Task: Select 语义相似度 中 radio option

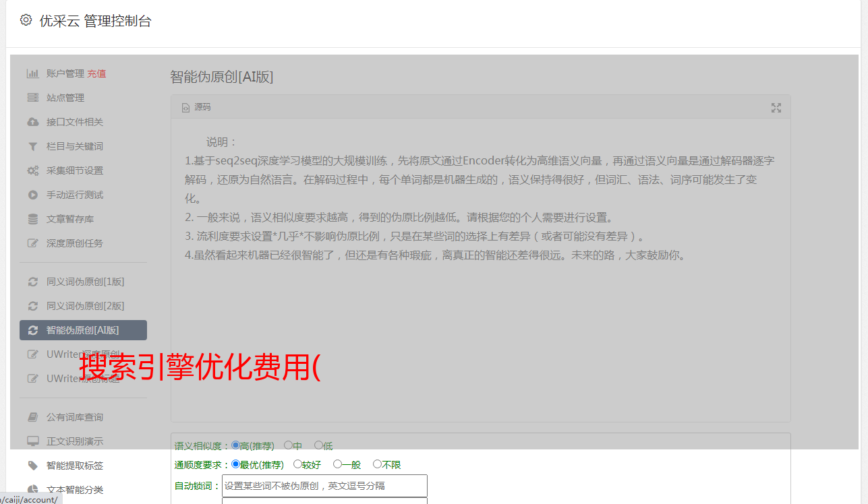Action: (288, 445)
